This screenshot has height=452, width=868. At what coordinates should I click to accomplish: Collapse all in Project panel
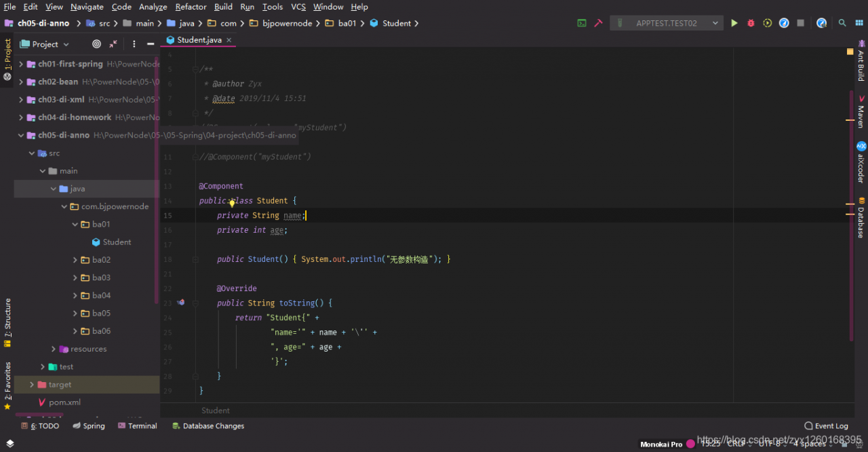113,43
